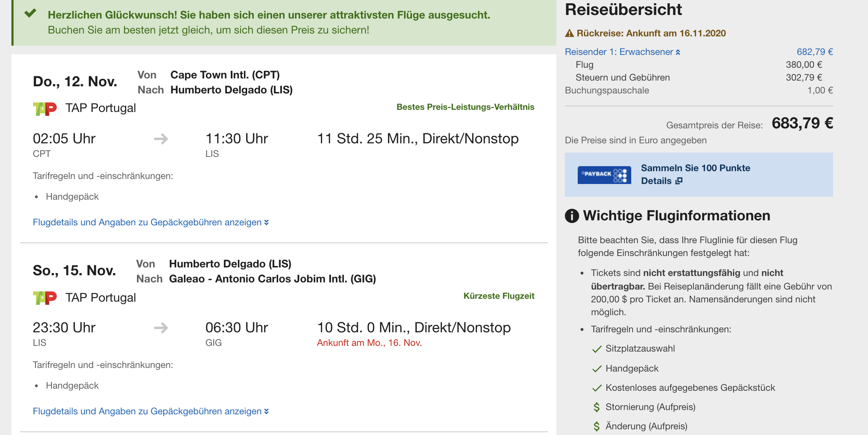Expand flight details for the LIS to GIG flight
Image resolution: width=868 pixels, height=435 pixels.
pos(150,411)
